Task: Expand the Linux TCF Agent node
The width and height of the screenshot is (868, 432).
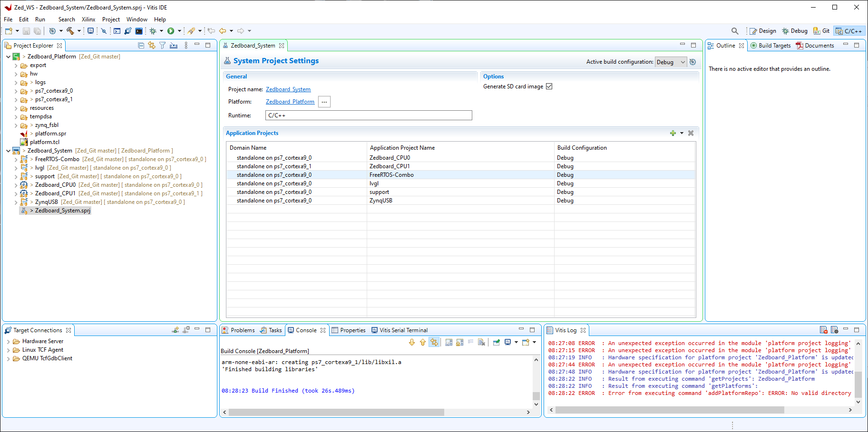Action: tap(8, 350)
